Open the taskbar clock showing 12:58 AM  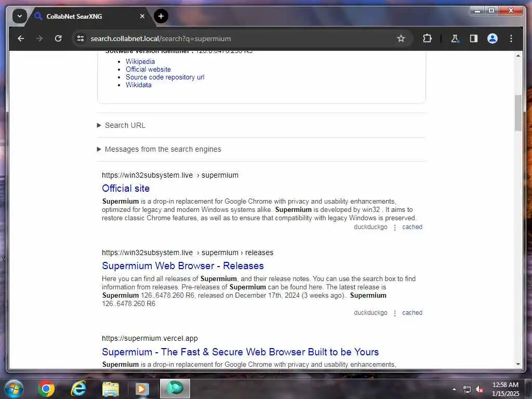point(506,389)
